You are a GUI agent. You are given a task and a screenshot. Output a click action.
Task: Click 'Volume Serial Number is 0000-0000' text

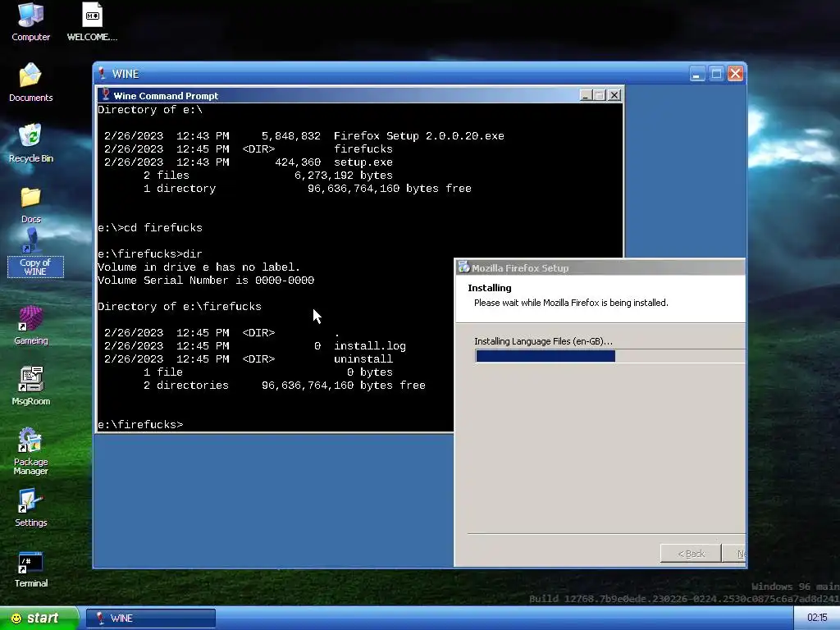[206, 281]
